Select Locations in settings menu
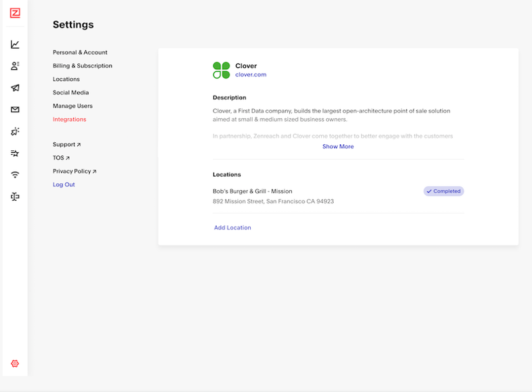 [x=66, y=79]
